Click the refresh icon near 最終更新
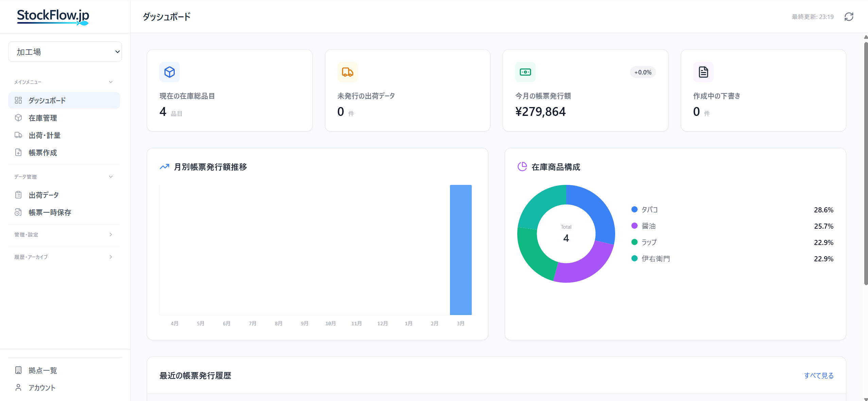This screenshot has height=401, width=868. [849, 16]
